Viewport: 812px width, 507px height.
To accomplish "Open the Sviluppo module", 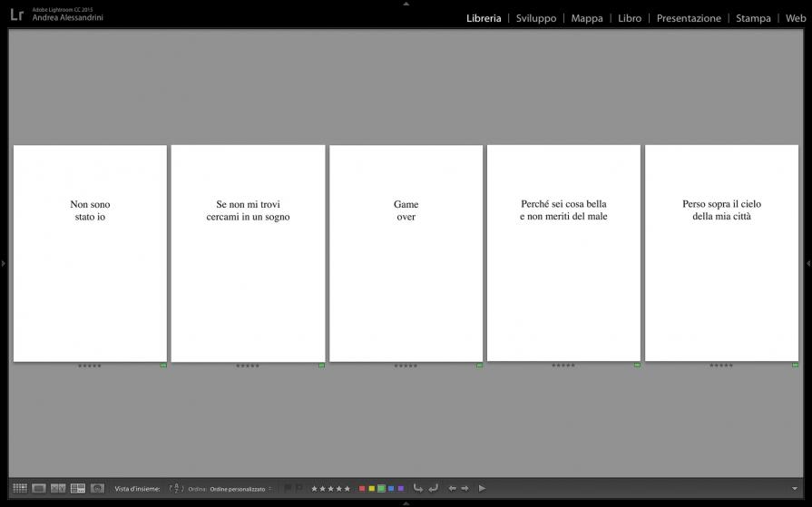I will [535, 18].
